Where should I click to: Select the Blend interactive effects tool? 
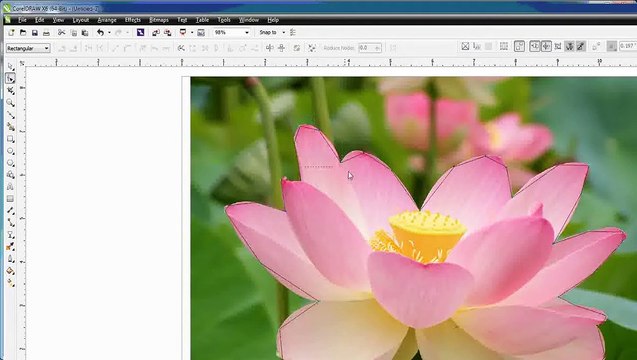[x=11, y=235]
